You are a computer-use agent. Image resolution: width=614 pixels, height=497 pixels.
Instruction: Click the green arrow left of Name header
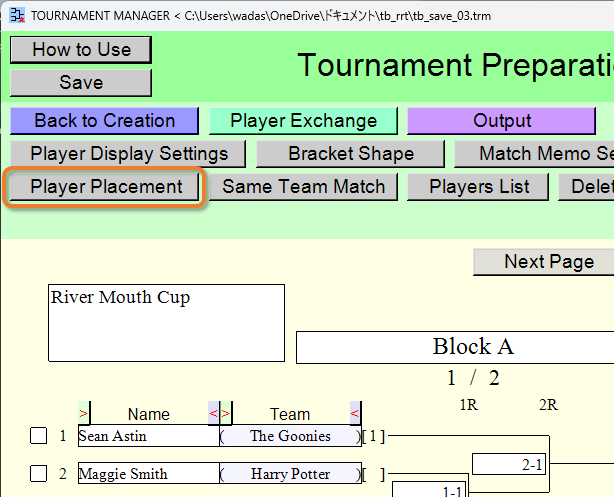(84, 413)
